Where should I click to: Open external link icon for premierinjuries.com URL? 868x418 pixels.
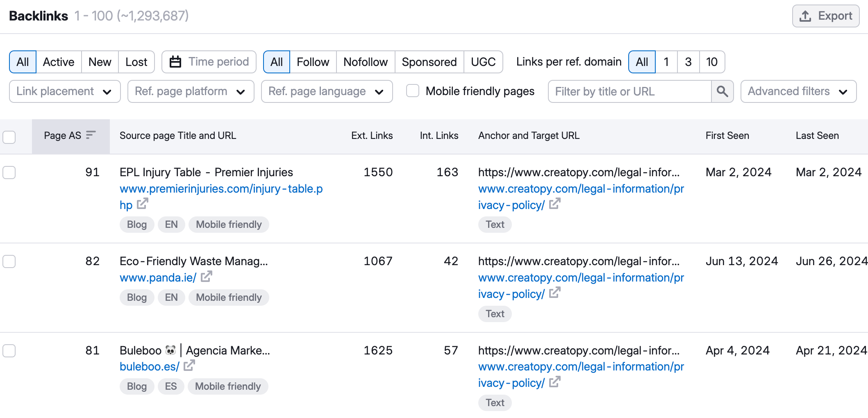142,204
